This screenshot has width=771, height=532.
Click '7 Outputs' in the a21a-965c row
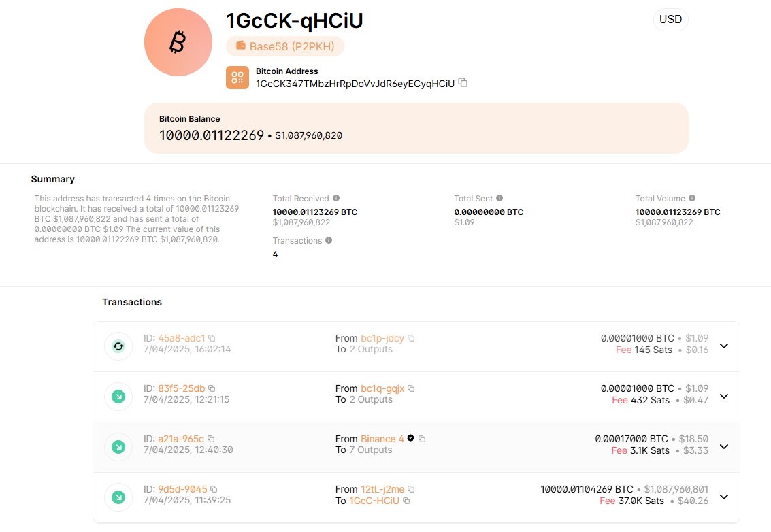371,450
